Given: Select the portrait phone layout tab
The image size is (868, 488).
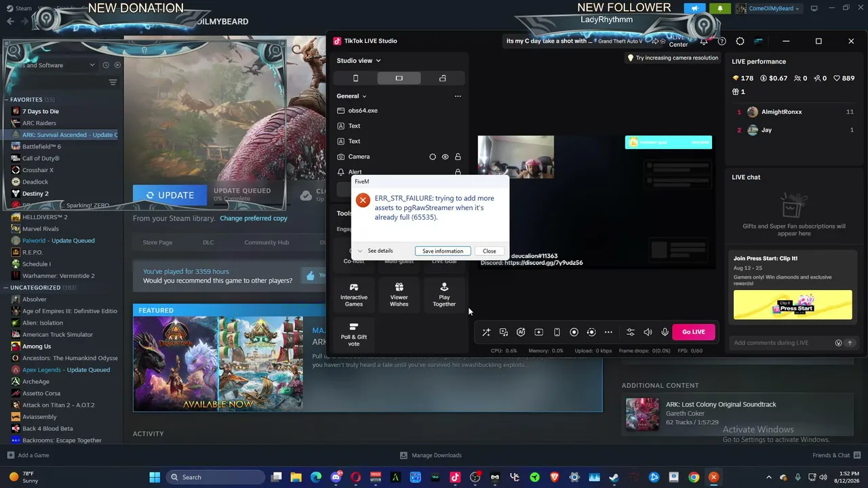Looking at the screenshot, I should coord(355,78).
